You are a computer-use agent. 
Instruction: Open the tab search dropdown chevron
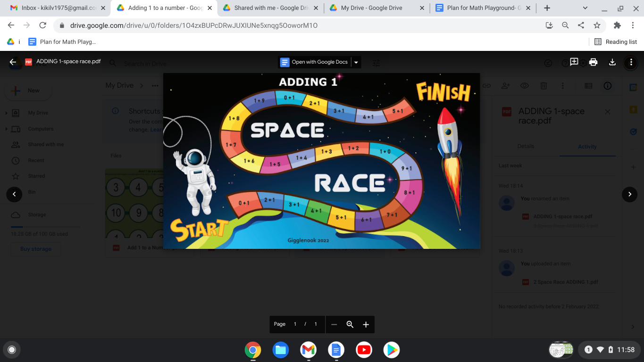[x=585, y=8]
